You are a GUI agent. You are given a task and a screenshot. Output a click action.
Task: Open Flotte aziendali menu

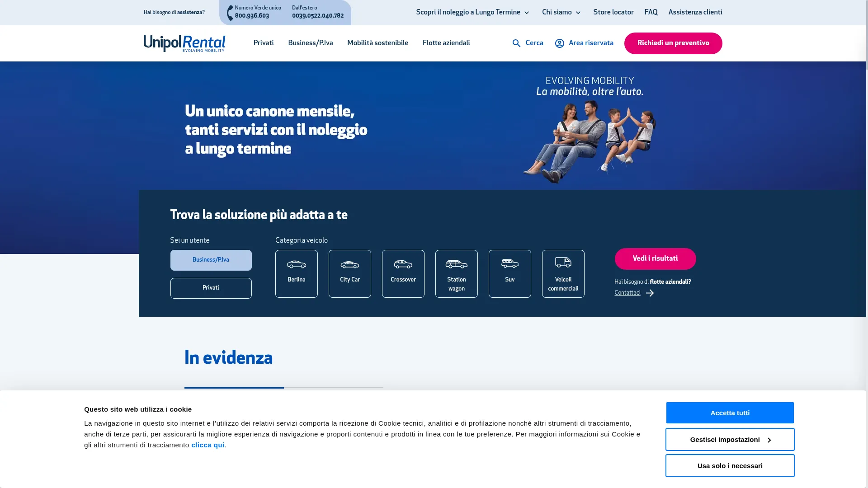[446, 43]
